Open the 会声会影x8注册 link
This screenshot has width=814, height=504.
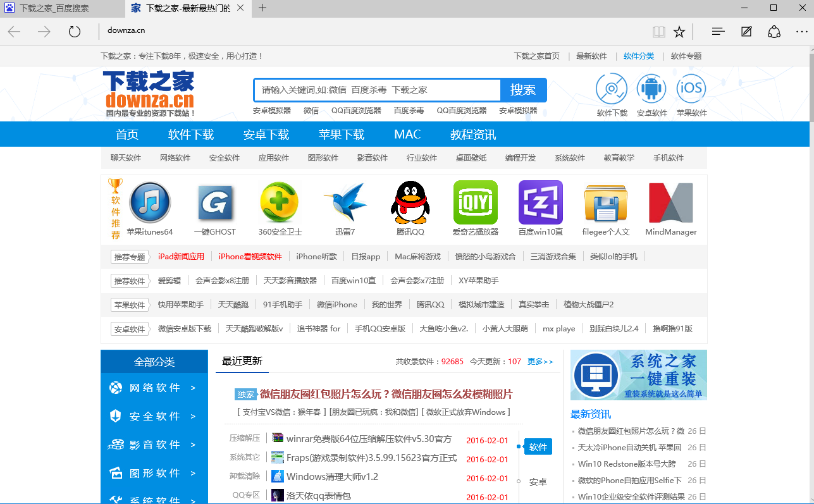coord(222,280)
